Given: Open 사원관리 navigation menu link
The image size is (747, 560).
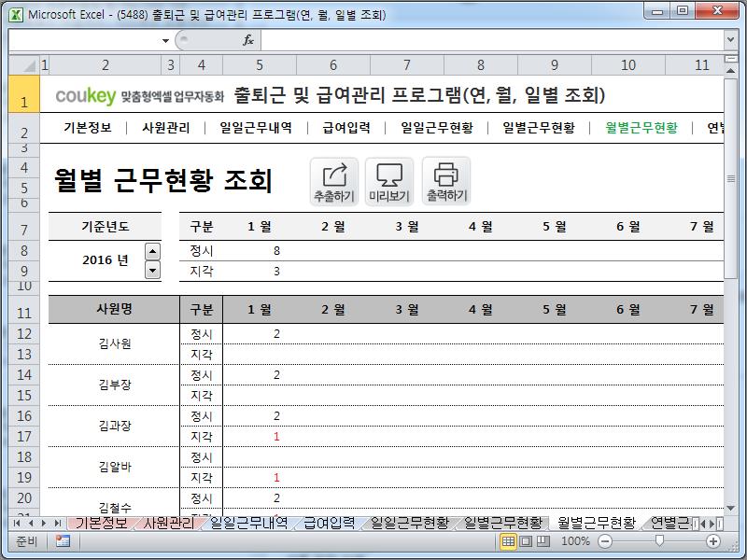Looking at the screenshot, I should (x=166, y=128).
